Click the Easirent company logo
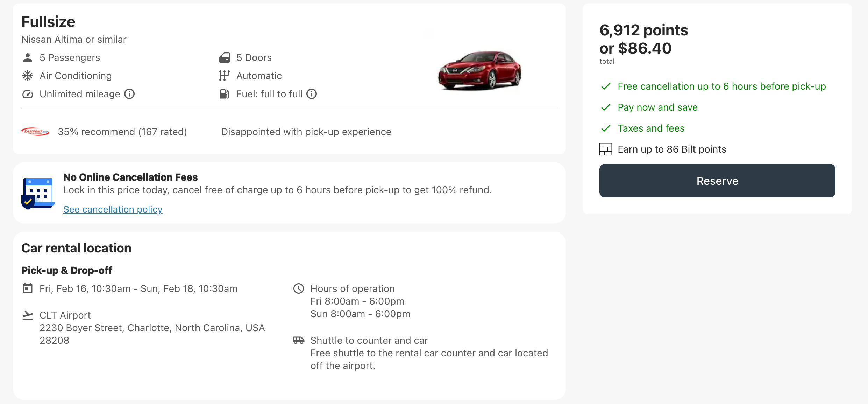868x404 pixels. pos(35,132)
